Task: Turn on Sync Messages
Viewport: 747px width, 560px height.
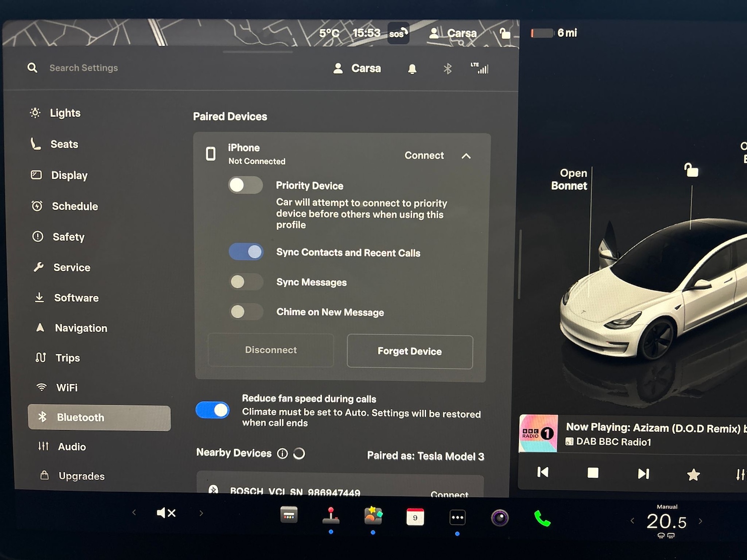Action: click(246, 282)
